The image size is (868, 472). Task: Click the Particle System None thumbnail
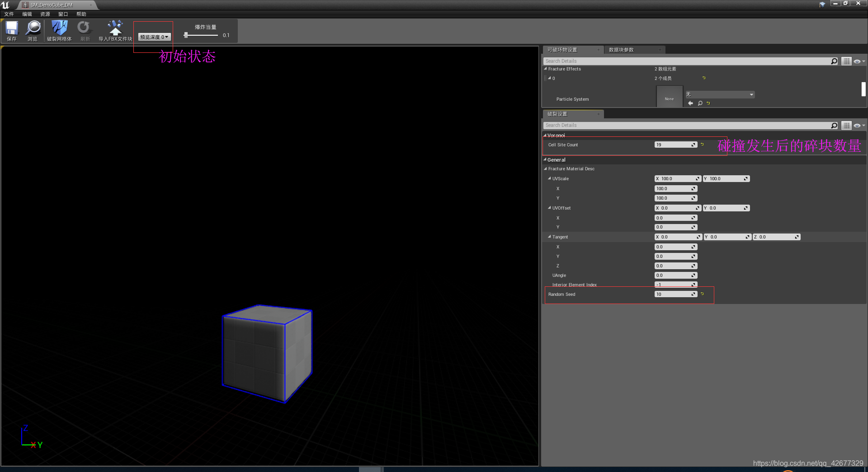pos(669,96)
